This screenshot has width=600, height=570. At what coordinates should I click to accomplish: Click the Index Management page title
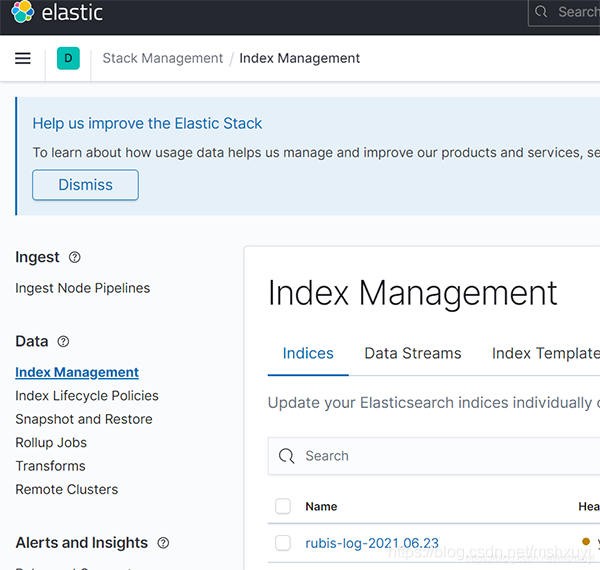click(x=412, y=293)
